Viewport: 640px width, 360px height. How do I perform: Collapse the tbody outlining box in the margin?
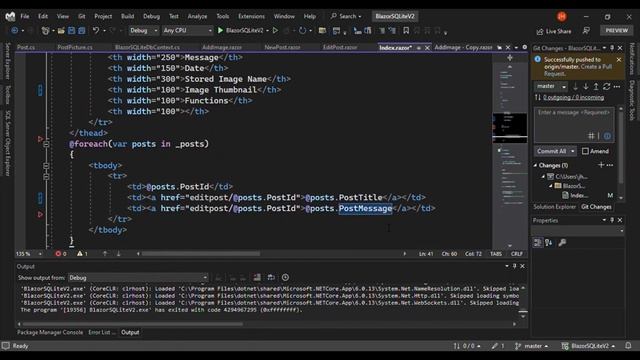click(46, 166)
